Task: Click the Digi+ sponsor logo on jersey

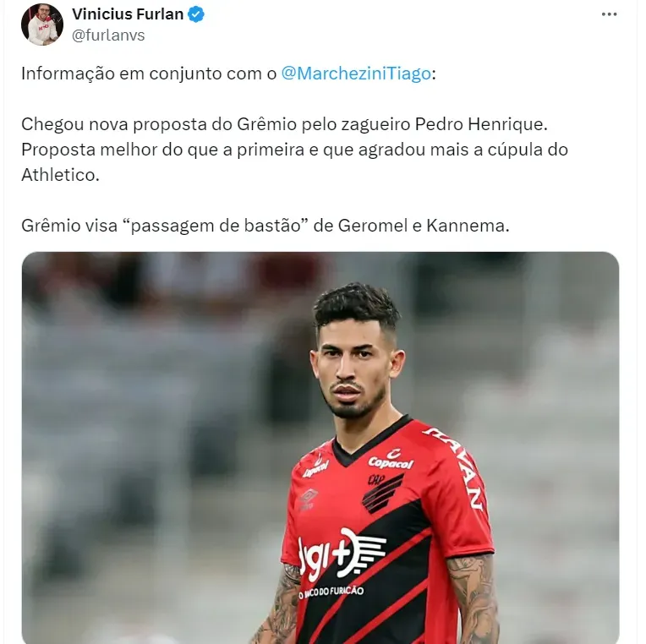Action: point(342,554)
